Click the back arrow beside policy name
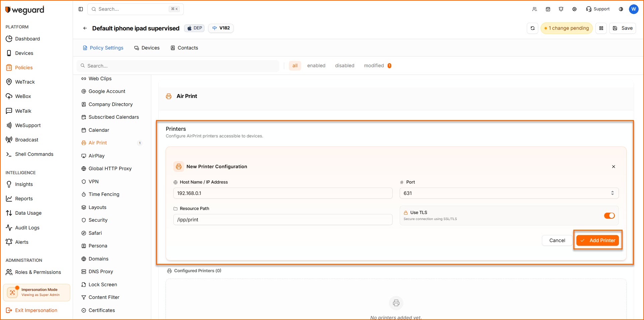Viewport: 644px width, 320px height. (x=85, y=28)
